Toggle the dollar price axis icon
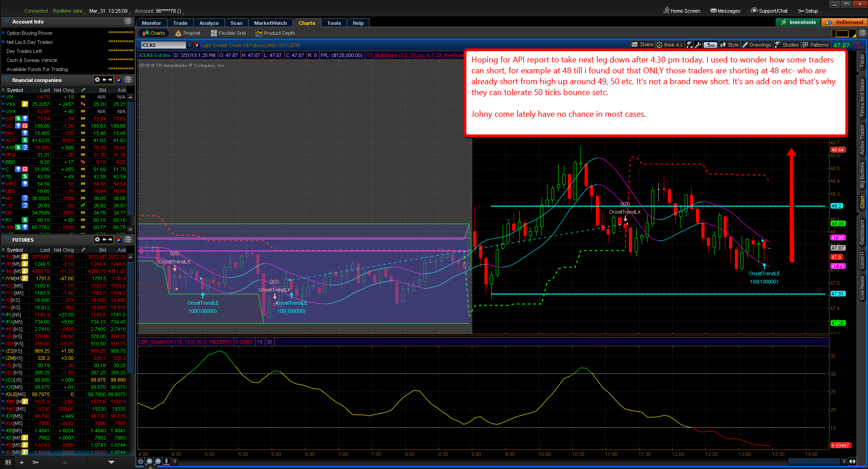 (166, 461)
